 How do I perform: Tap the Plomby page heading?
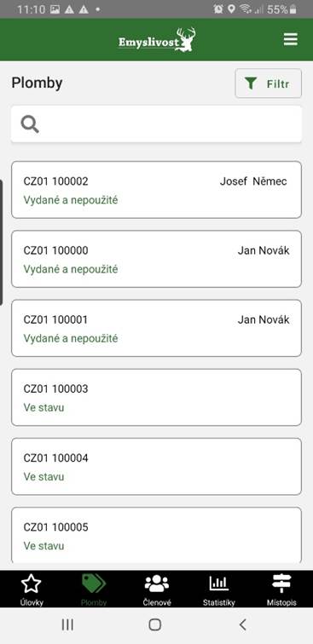[37, 83]
